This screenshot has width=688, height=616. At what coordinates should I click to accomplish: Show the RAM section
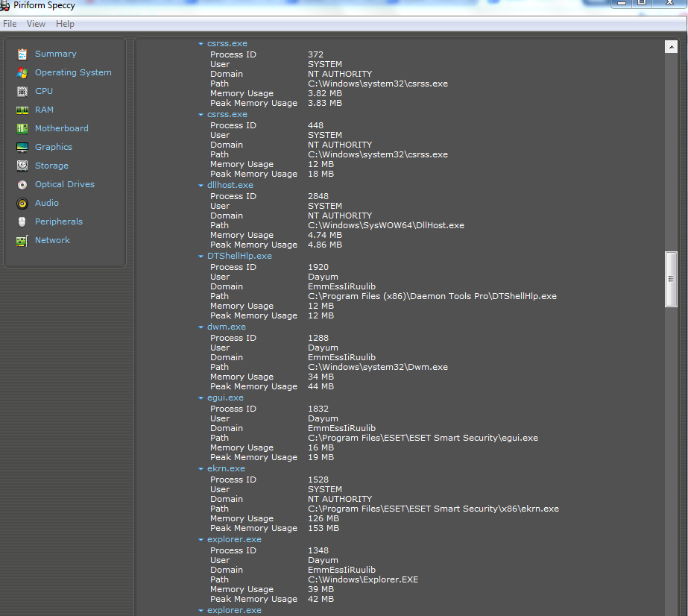pyautogui.click(x=44, y=110)
